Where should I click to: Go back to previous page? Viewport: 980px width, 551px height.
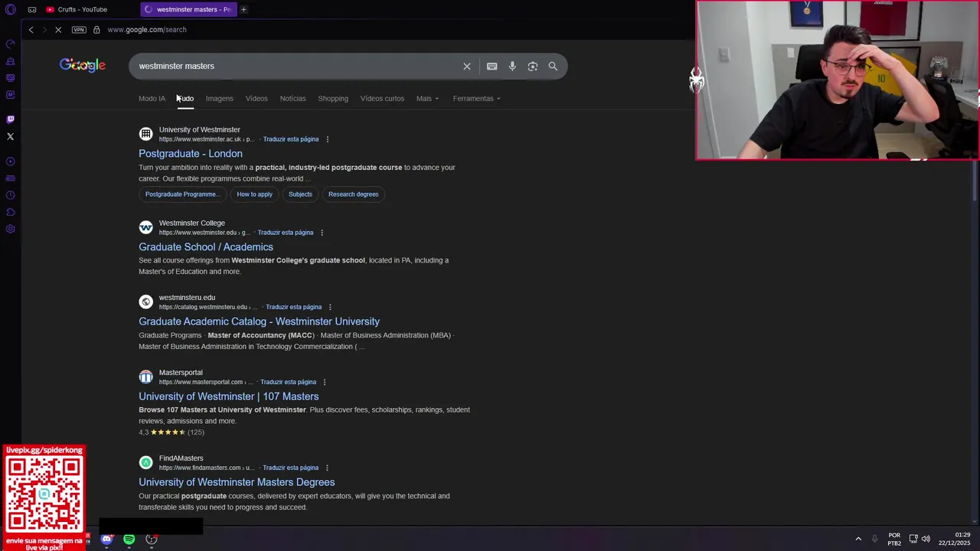coord(31,29)
